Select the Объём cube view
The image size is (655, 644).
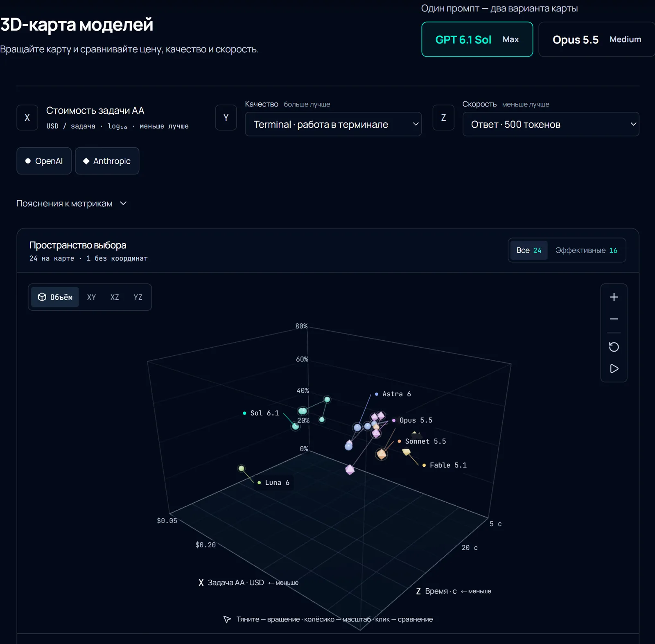point(55,297)
